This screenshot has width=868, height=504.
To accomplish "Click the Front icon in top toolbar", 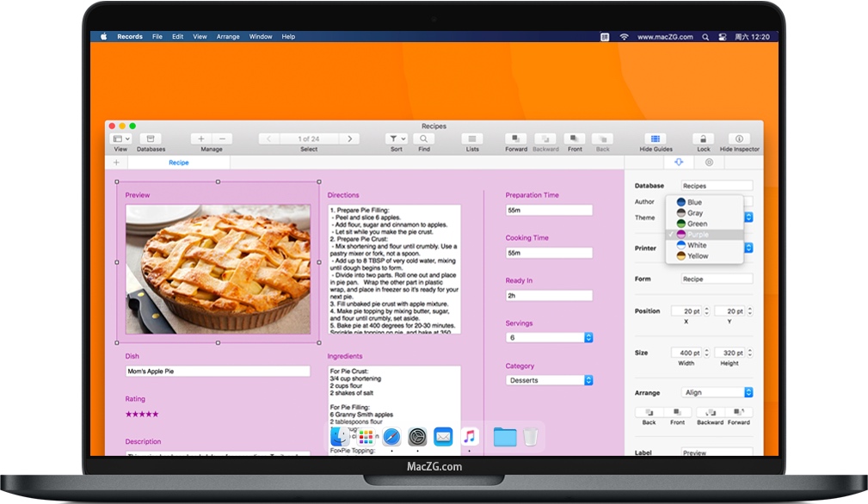I will click(x=575, y=138).
